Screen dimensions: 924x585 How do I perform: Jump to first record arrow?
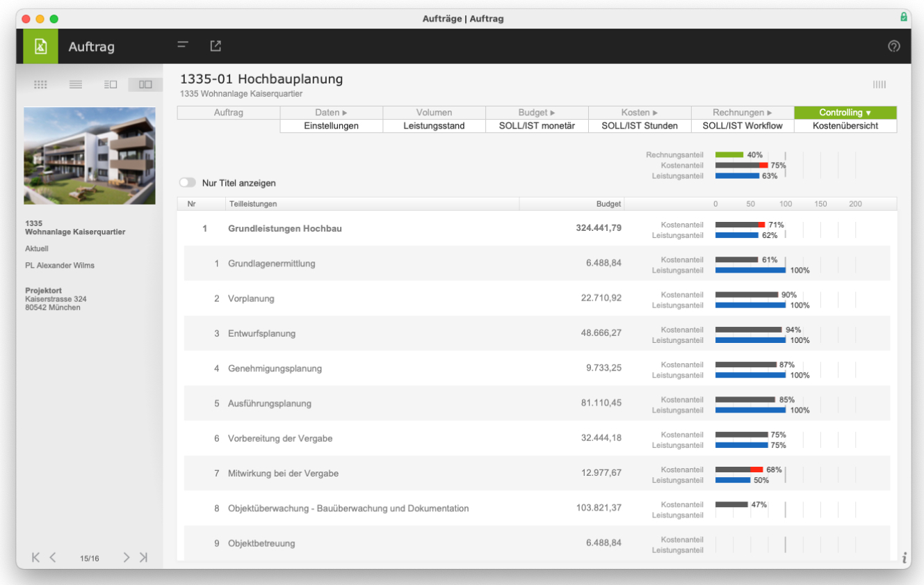point(35,557)
